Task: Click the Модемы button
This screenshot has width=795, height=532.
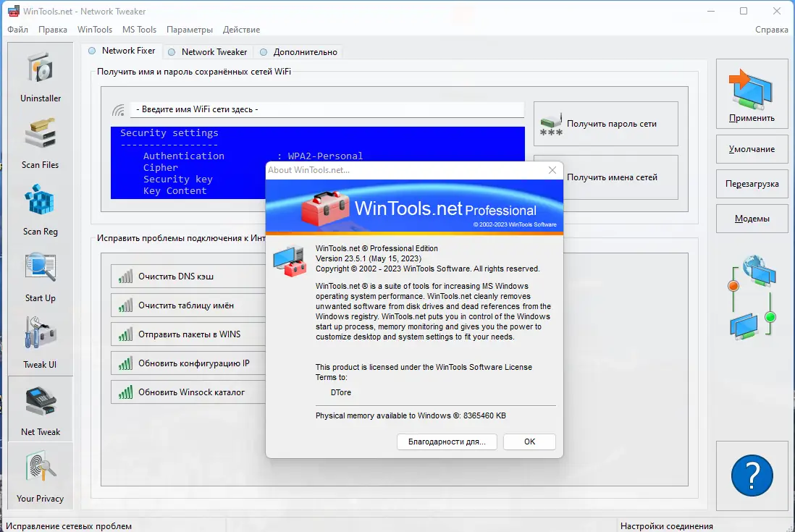Action: click(752, 219)
